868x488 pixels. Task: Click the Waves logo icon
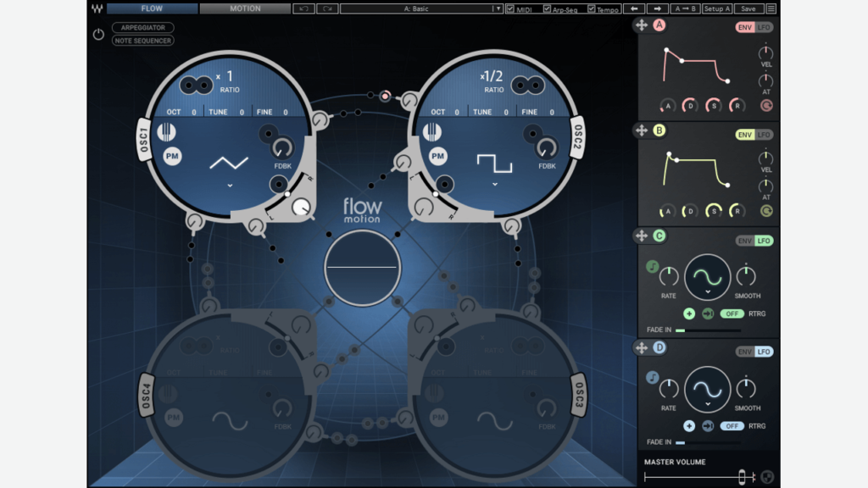[x=97, y=8]
